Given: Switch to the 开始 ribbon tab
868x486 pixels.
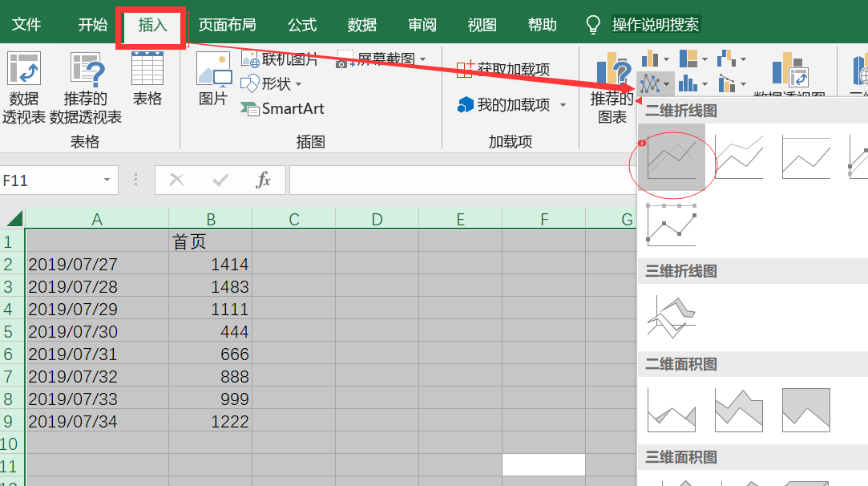Looking at the screenshot, I should click(92, 24).
